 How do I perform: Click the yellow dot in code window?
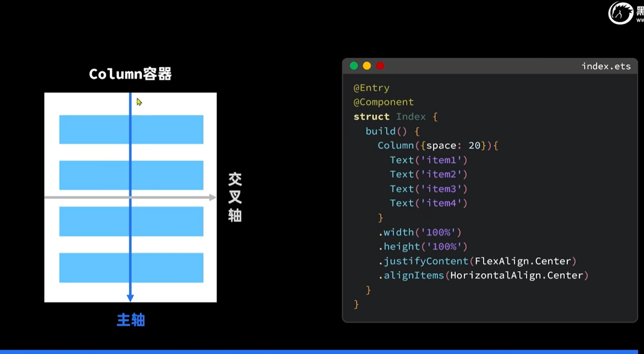[x=367, y=66]
